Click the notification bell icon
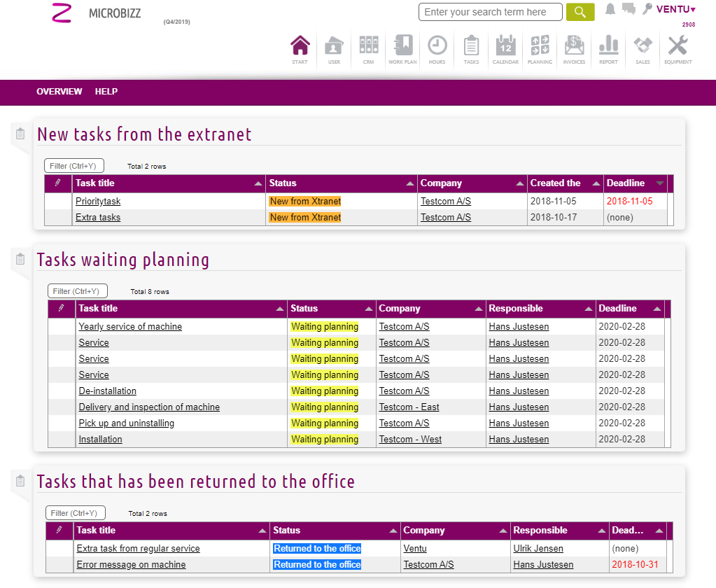Viewport: 716px width, 588px height. 610,9
